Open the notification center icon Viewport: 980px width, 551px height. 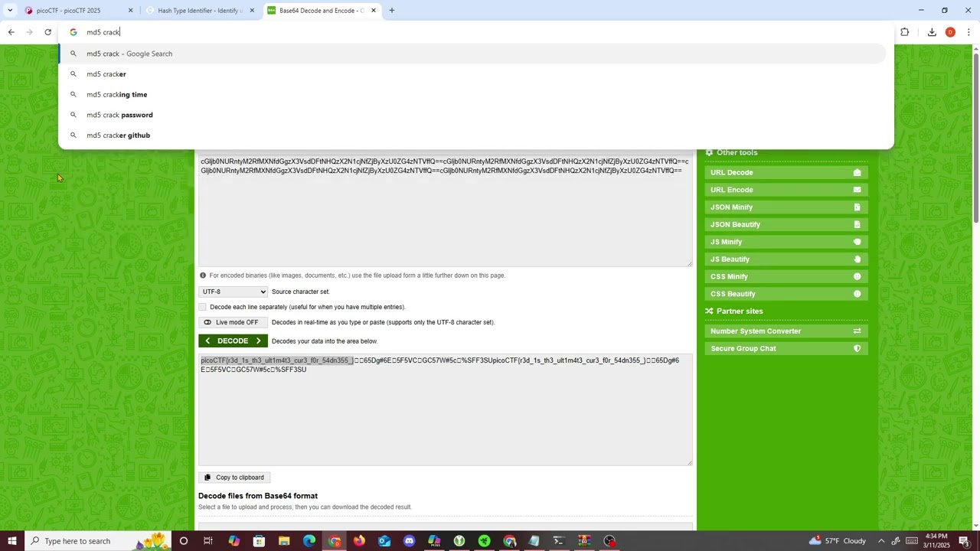coord(964,541)
